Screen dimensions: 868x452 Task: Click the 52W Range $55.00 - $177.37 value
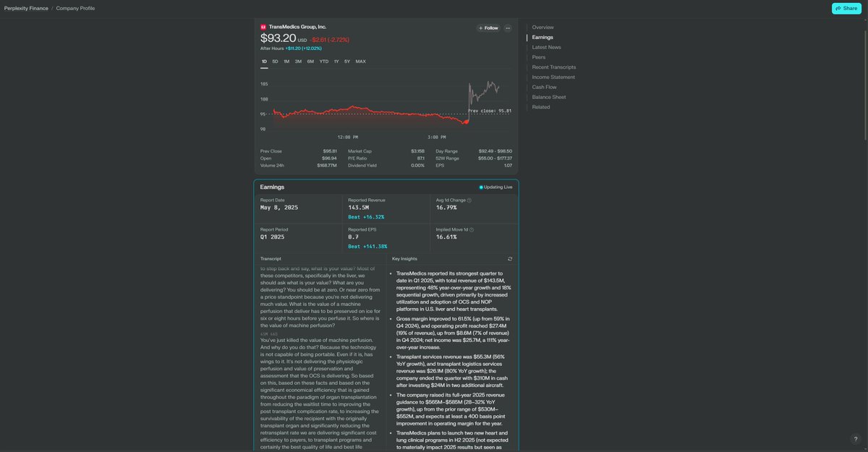pos(495,158)
